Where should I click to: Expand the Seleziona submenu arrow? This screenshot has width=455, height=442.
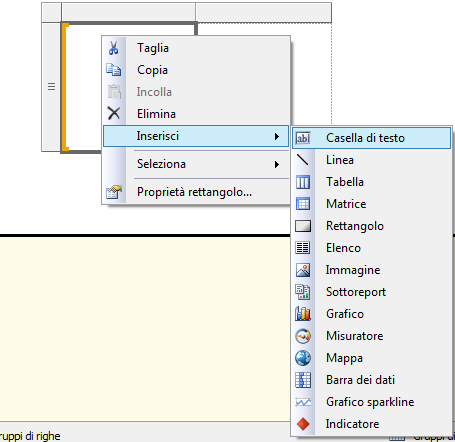(276, 164)
